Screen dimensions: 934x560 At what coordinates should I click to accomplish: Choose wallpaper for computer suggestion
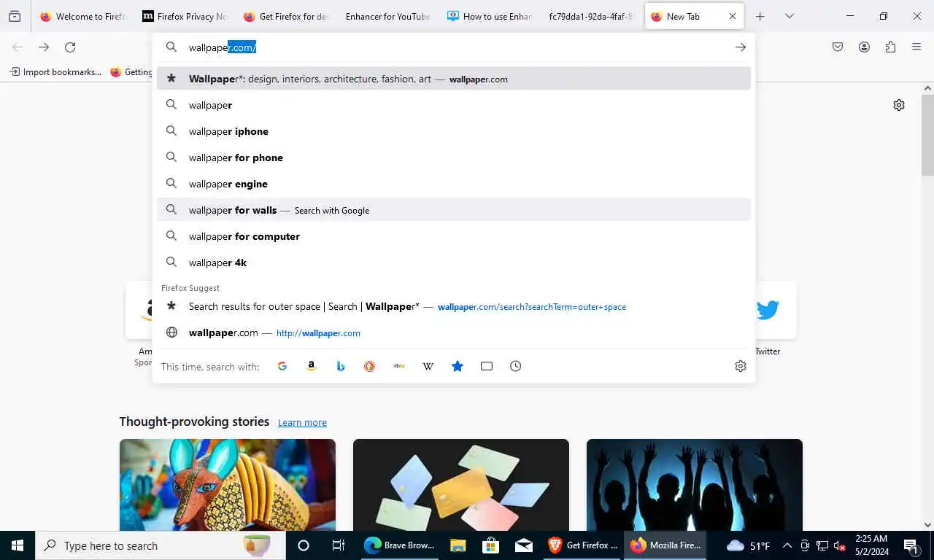tap(454, 236)
